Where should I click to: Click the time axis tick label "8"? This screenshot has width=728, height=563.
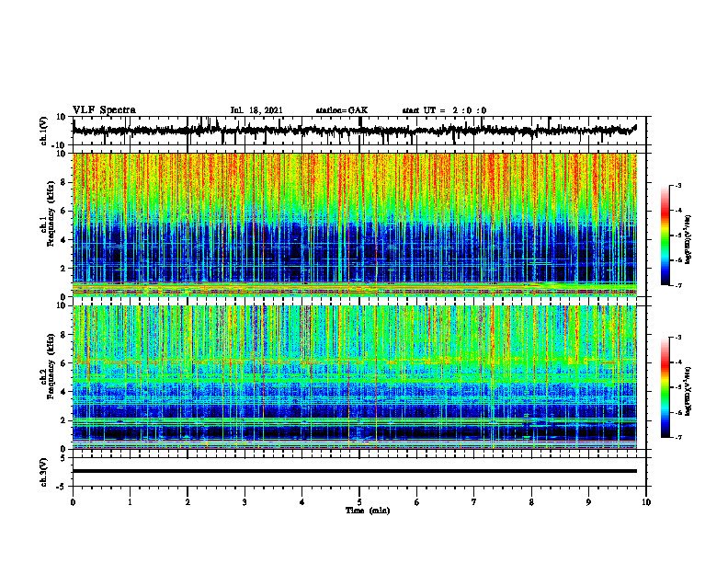coord(531,502)
